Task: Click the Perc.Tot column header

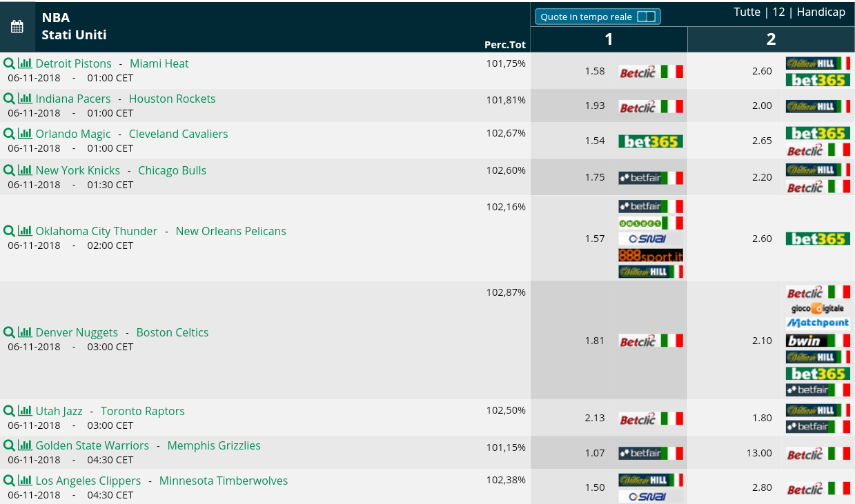Action: click(x=505, y=45)
